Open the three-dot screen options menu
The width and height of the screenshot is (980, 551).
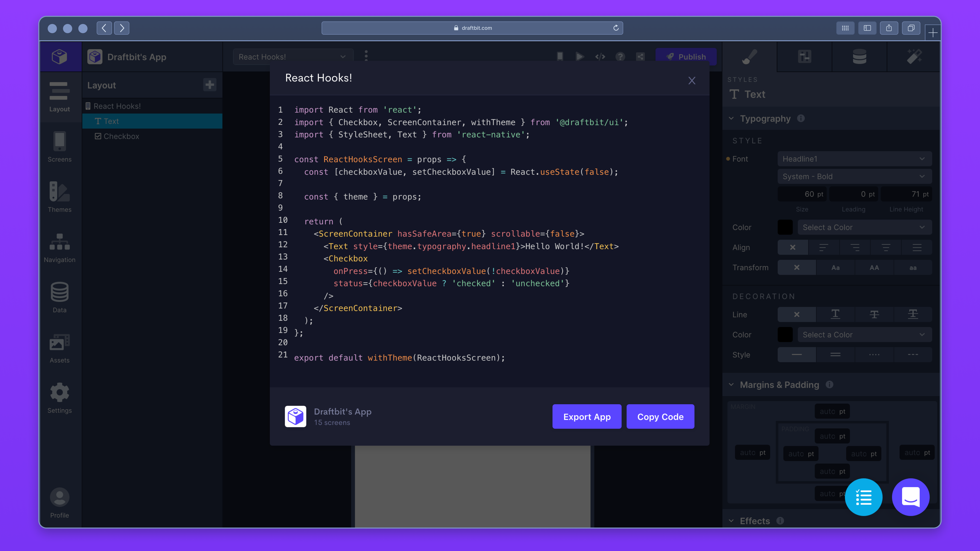click(x=366, y=56)
